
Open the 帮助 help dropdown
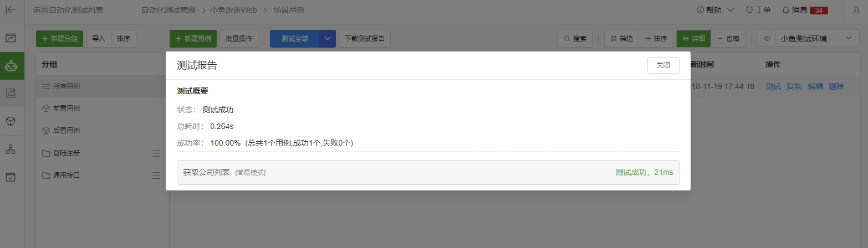(x=715, y=10)
